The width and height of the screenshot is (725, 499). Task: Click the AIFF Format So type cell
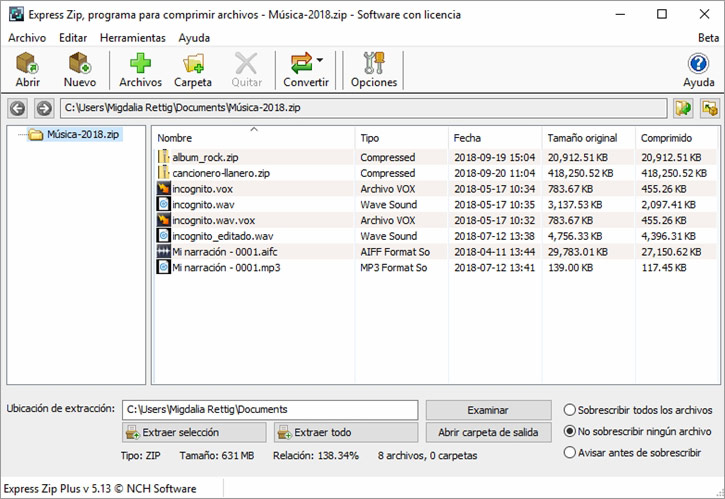(x=395, y=252)
